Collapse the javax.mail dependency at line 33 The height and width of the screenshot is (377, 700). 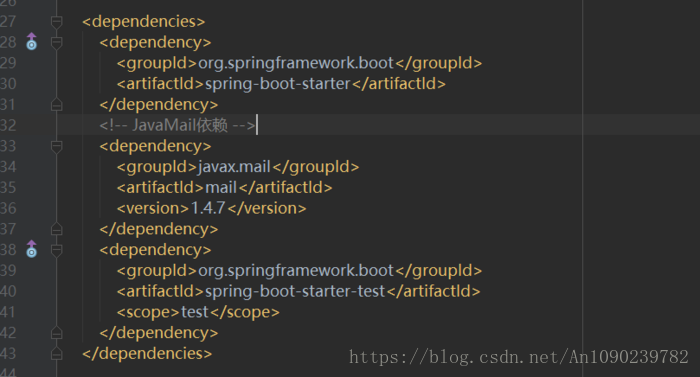pos(56,146)
